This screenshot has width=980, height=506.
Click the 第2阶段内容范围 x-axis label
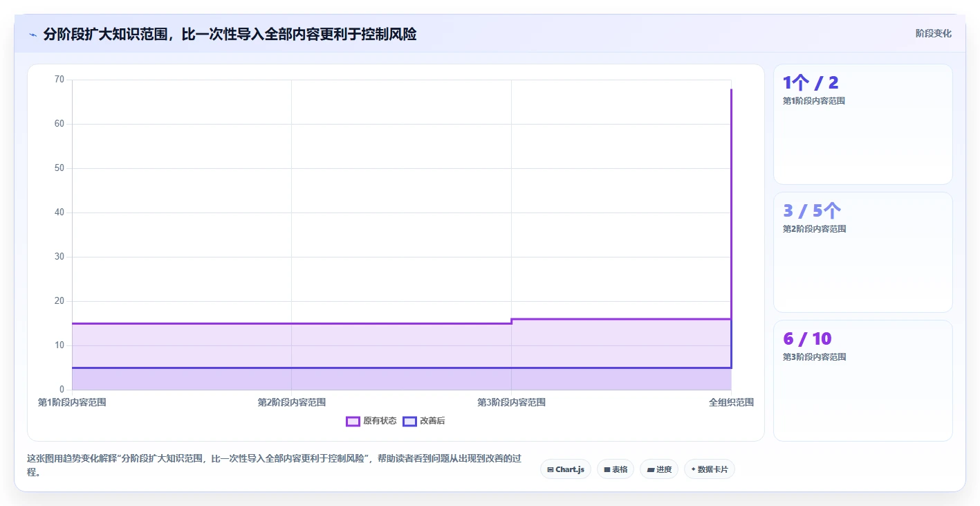[x=292, y=402]
